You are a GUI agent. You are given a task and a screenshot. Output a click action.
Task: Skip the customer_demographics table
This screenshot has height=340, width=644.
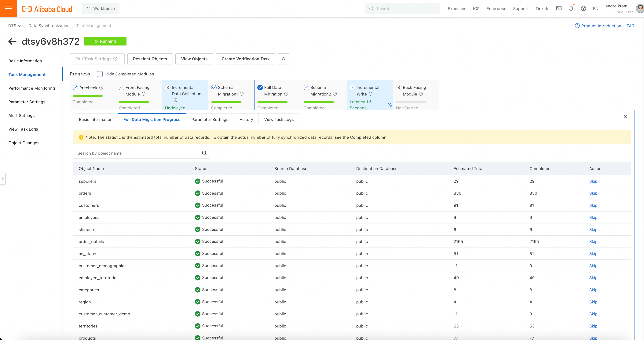coord(593,266)
